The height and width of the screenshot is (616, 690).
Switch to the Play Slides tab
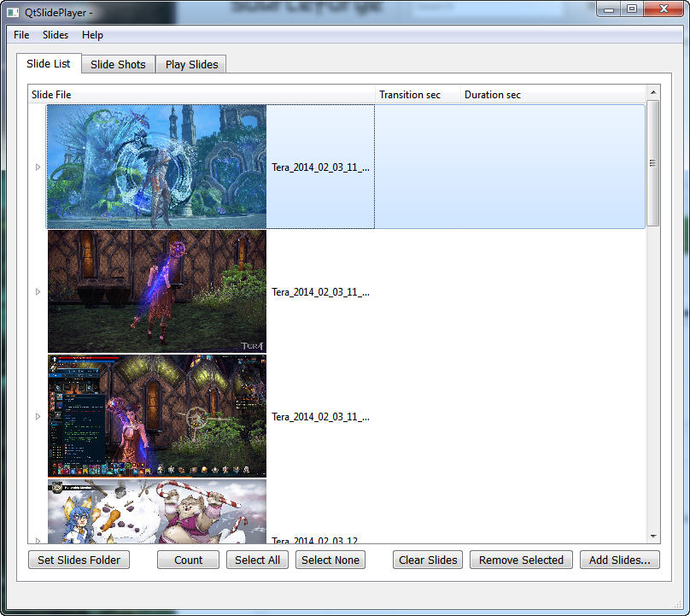(191, 65)
